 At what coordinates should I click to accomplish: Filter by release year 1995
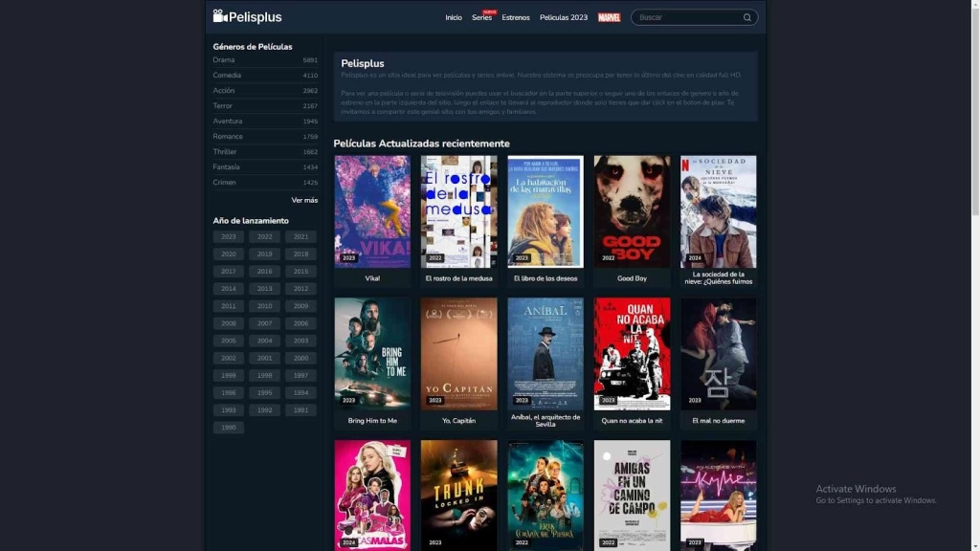click(264, 393)
